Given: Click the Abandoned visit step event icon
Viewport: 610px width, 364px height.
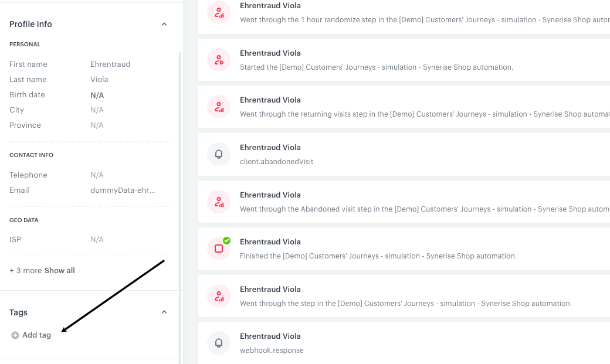Looking at the screenshot, I should 219,202.
